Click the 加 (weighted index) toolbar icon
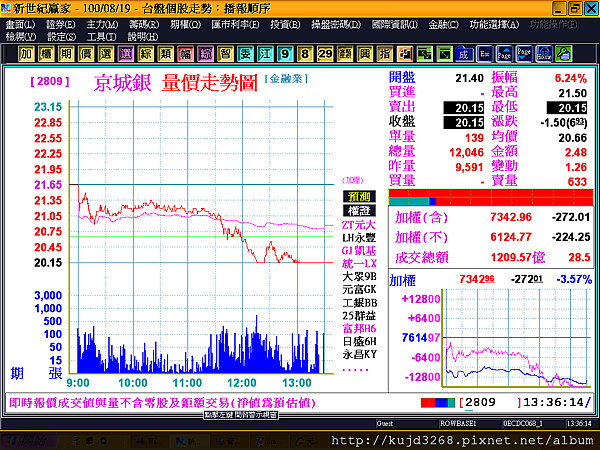Screen dimensions: 600x450 pos(26,54)
